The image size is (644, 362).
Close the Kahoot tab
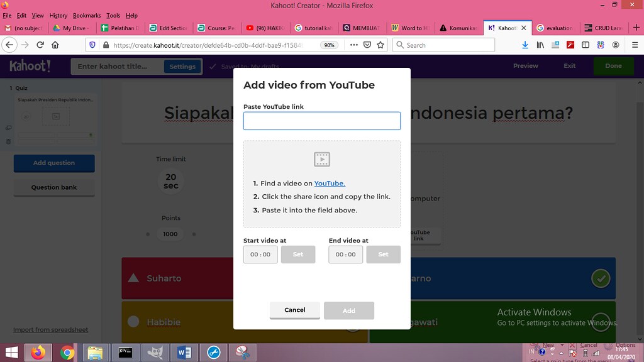(x=524, y=28)
